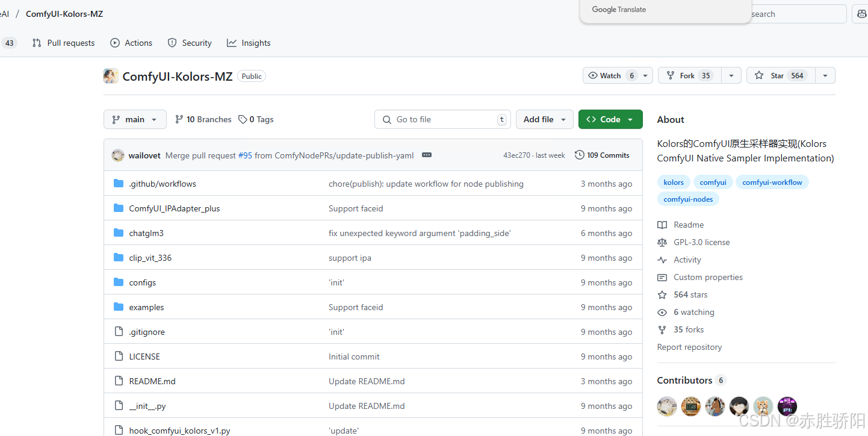The width and height of the screenshot is (868, 436).
Task: Click the clip_vit_336 folder icon
Action: [x=119, y=258]
